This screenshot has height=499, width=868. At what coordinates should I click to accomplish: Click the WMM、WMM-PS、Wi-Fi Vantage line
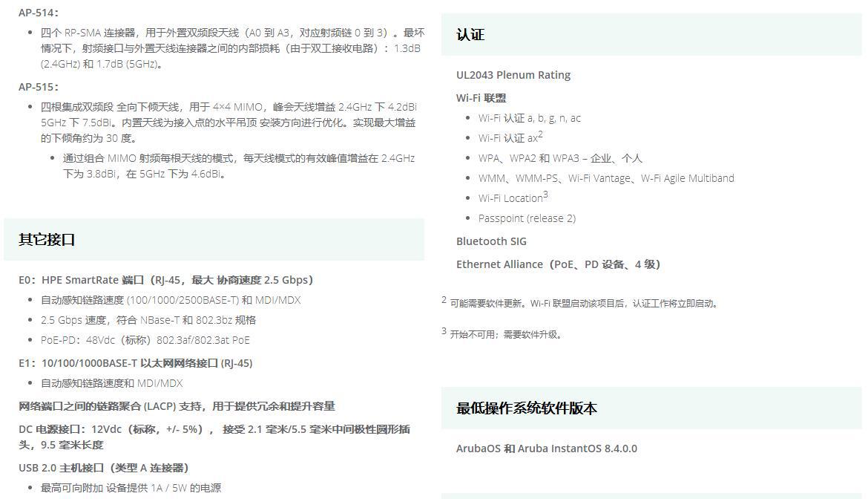[x=606, y=178]
